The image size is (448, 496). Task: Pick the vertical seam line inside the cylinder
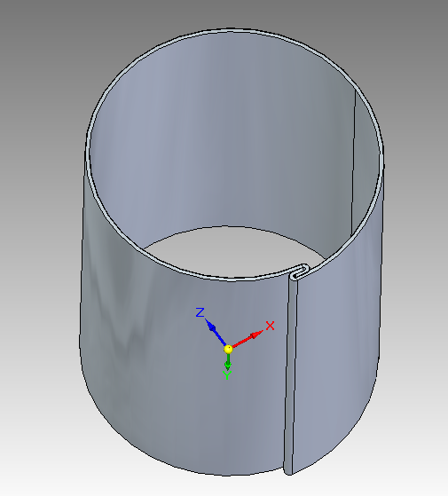(x=353, y=161)
